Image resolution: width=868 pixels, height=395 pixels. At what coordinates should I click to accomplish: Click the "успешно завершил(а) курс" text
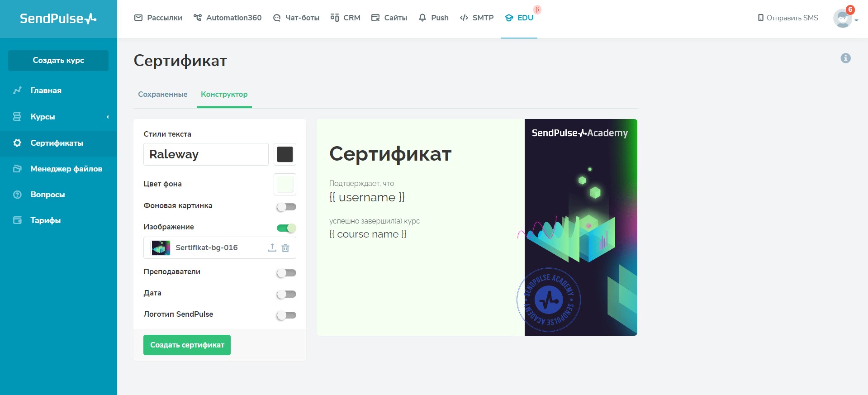(375, 221)
